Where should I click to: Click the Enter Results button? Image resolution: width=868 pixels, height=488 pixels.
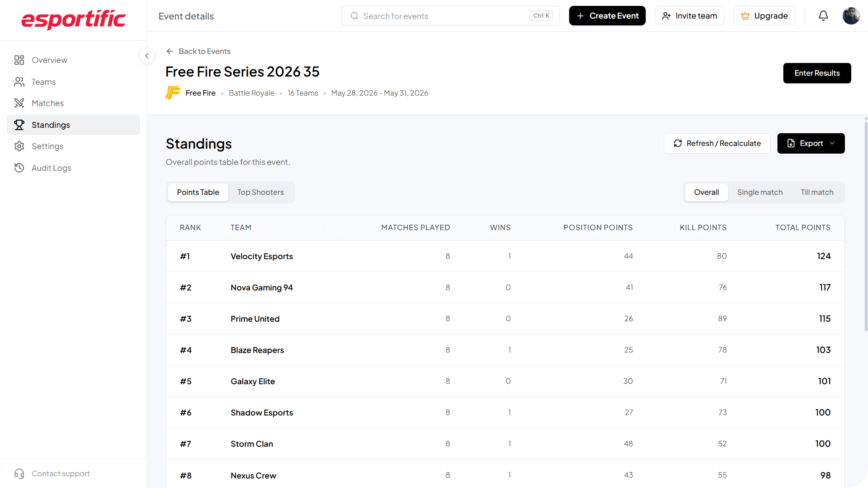click(817, 73)
